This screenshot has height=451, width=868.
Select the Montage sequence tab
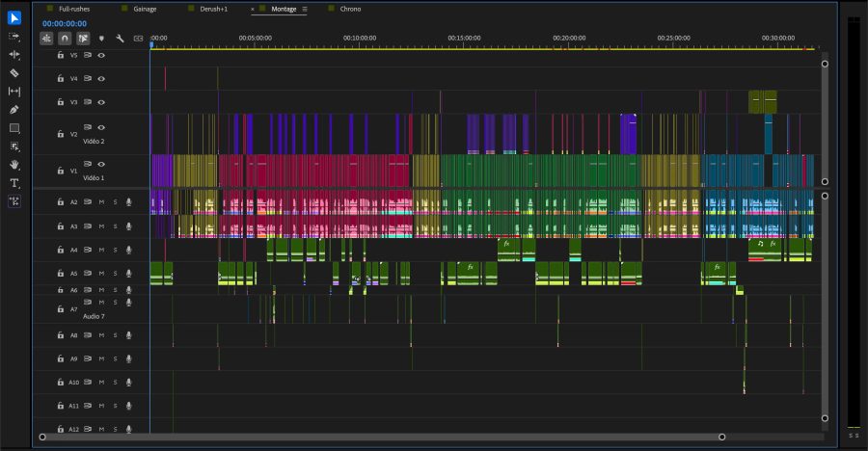tap(284, 9)
